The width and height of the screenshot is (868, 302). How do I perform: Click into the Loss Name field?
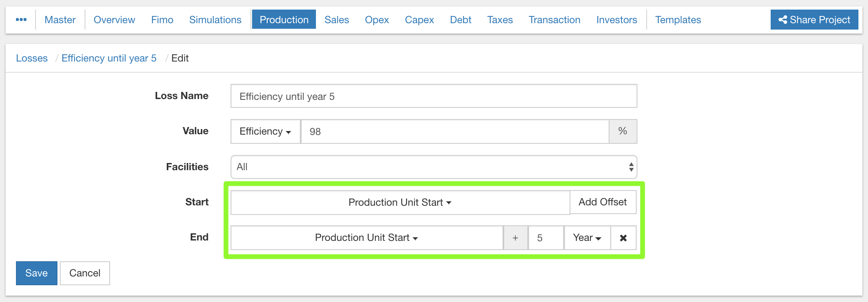coord(434,96)
